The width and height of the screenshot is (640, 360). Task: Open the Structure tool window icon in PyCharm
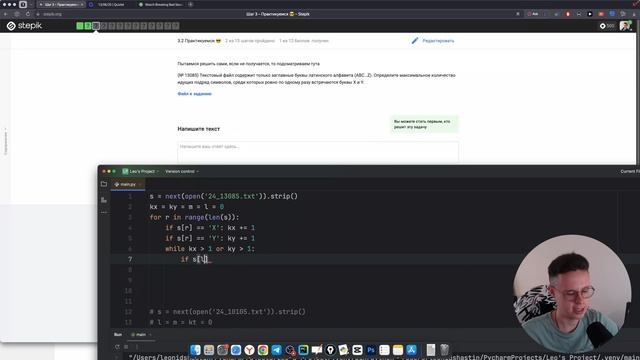click(x=104, y=200)
